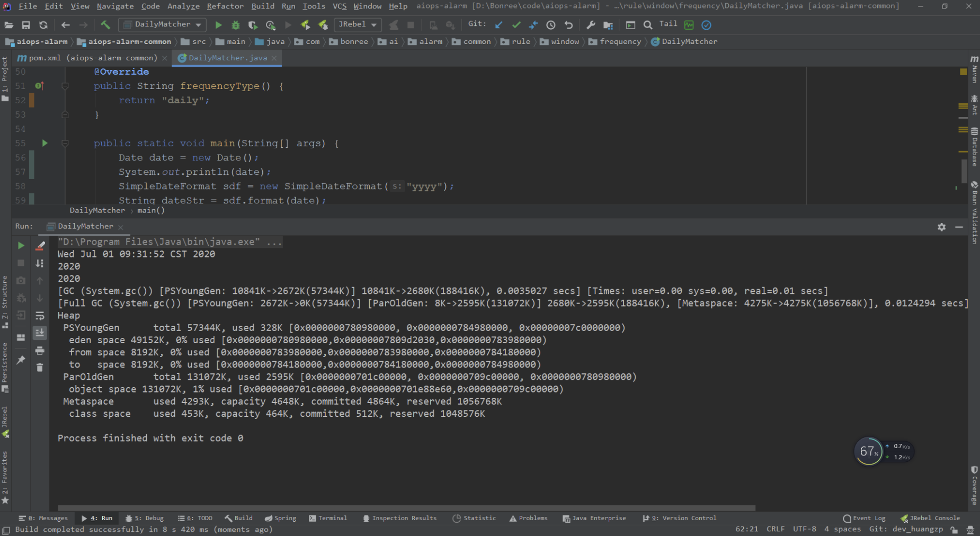980x536 pixels.
Task: Click the Save All toolbar icon
Action: (26, 25)
